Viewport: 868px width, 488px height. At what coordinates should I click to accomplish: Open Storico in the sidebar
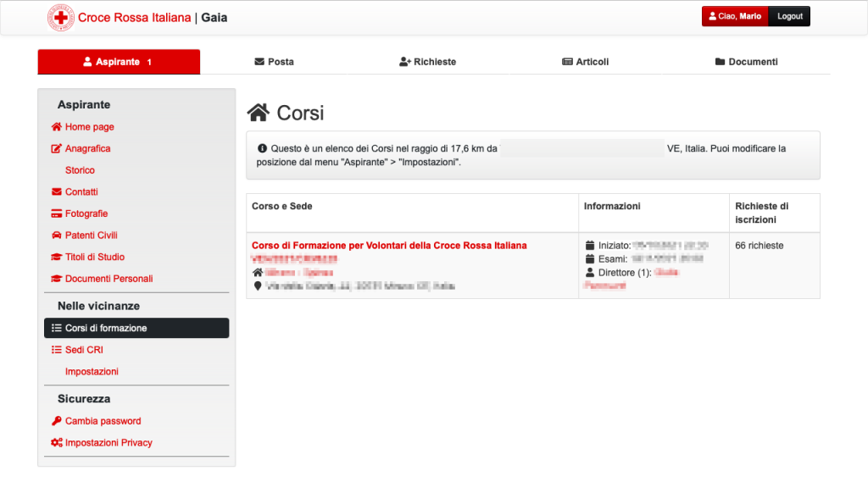coord(80,170)
